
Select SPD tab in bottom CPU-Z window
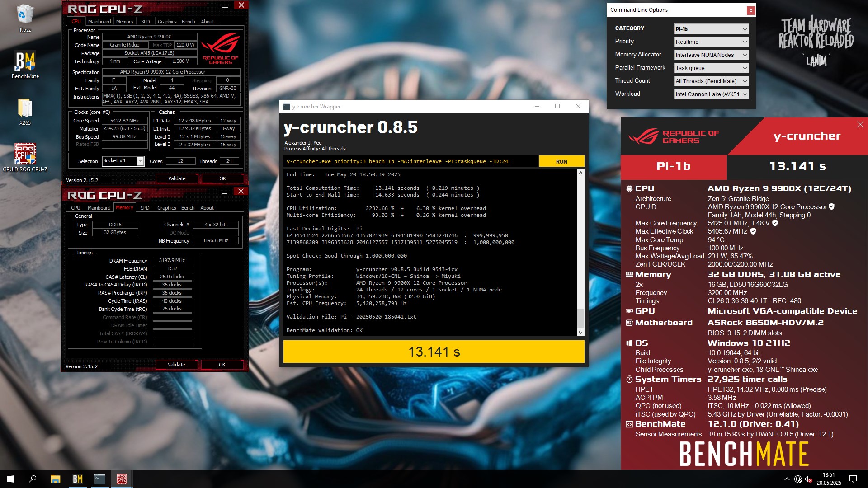click(145, 208)
